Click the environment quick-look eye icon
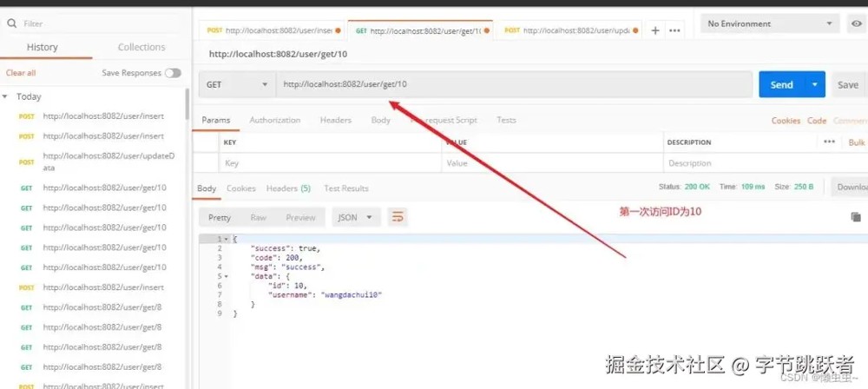868x389 pixels. coord(857,23)
